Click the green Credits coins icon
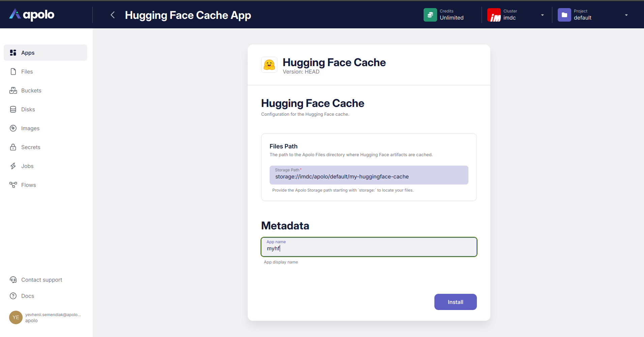 coord(430,15)
